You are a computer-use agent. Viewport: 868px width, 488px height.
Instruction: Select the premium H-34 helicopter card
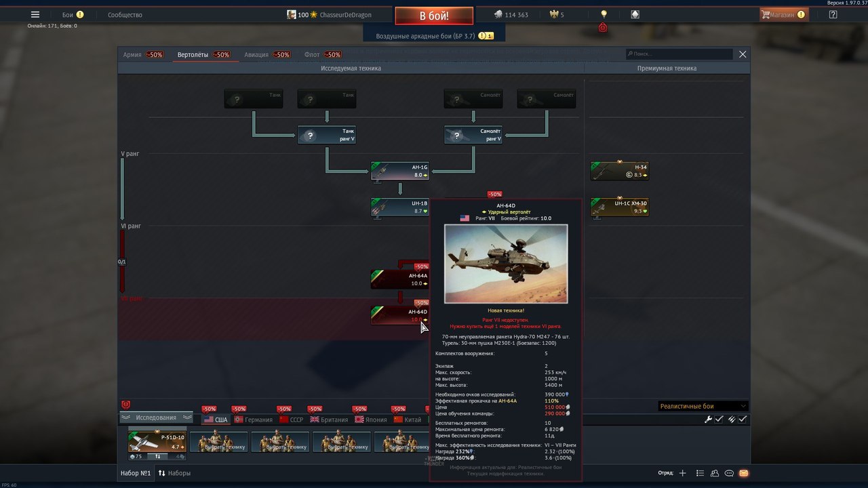pyautogui.click(x=620, y=171)
